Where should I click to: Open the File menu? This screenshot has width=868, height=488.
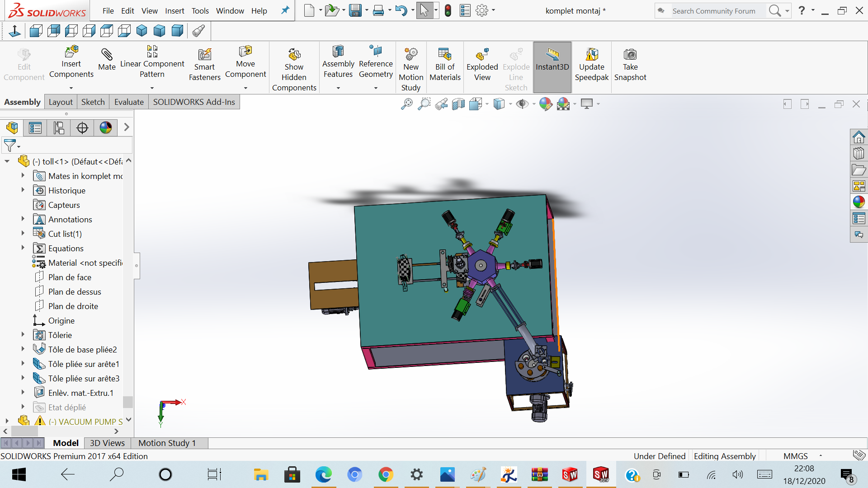click(x=108, y=11)
